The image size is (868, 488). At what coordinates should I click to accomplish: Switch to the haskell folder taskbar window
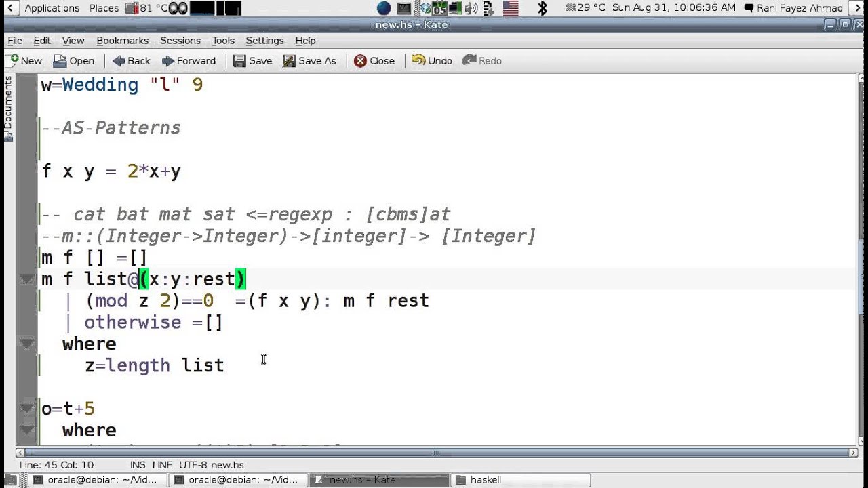point(519,480)
